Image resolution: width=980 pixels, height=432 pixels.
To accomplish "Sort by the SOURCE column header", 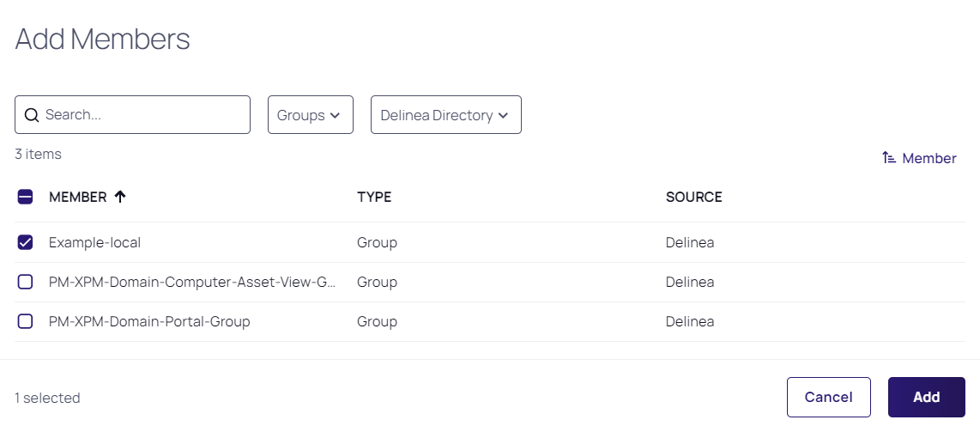I will click(693, 197).
